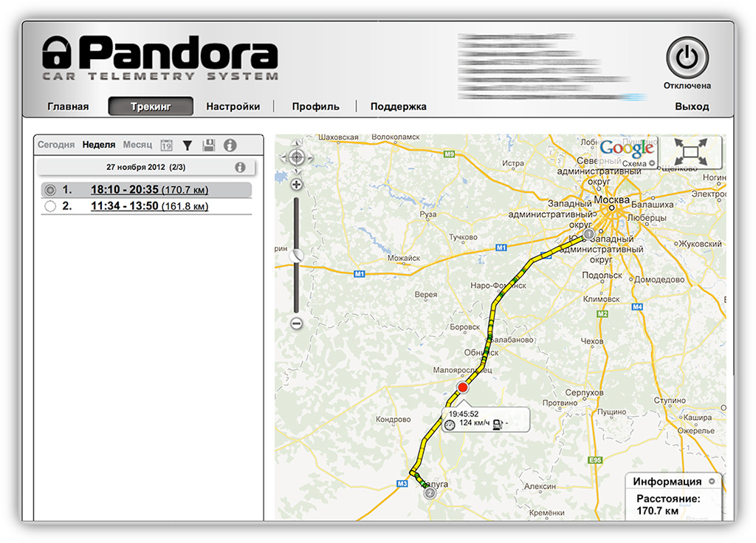Open track 11:34 - 13:50 (161.8 км)
Screen dimensions: 756x543
(x=149, y=206)
